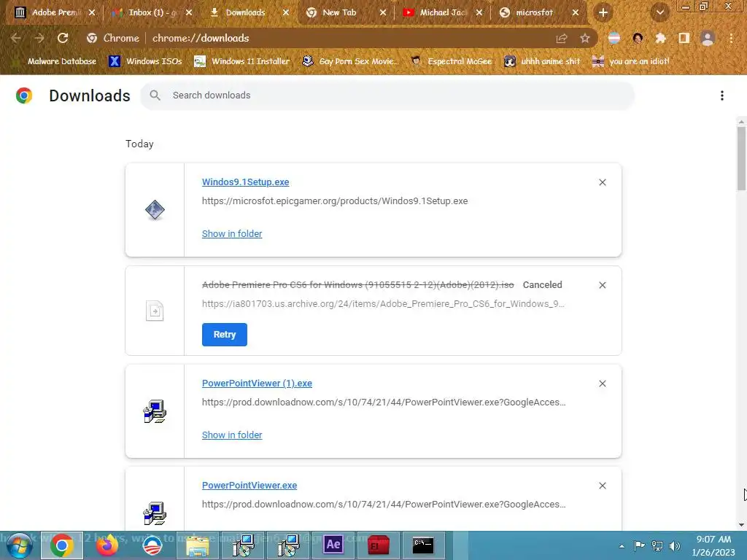Image resolution: width=747 pixels, height=560 pixels.
Task: Click the PowerPointViewer (1).exe file icon
Action: coord(155,411)
